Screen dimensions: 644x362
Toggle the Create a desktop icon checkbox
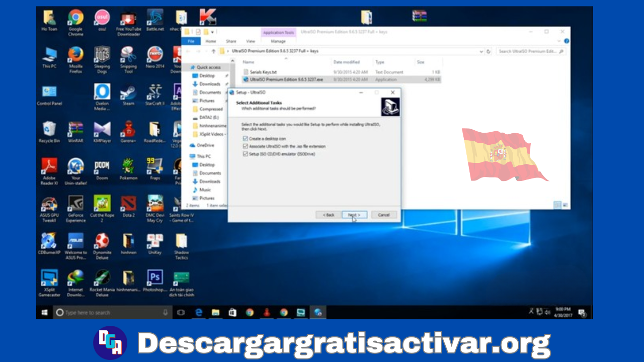246,138
